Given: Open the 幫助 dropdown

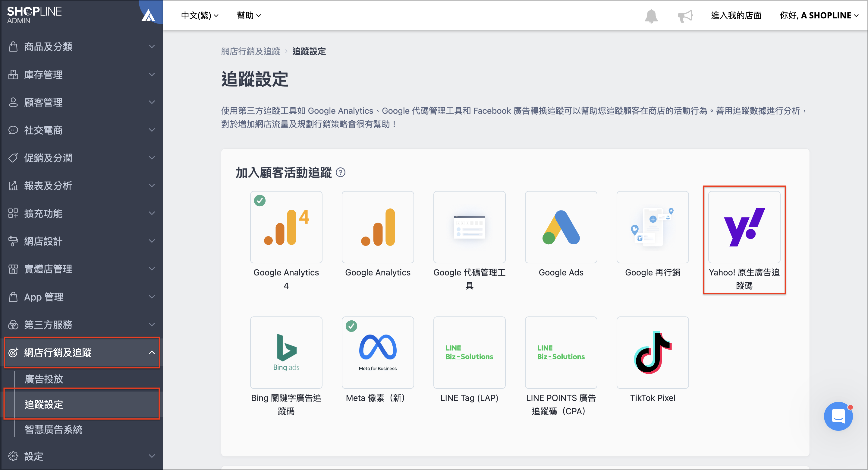Looking at the screenshot, I should 249,15.
